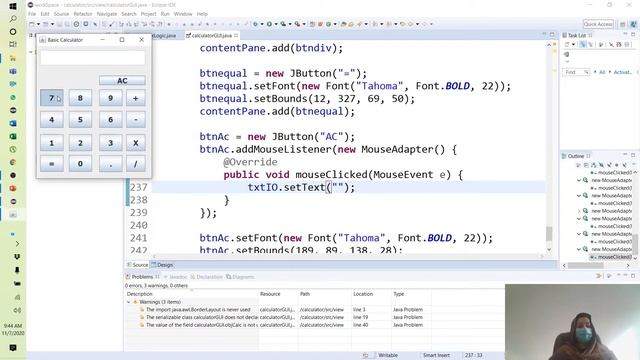Click the Basic Calculator display text field

pyautogui.click(x=93, y=58)
